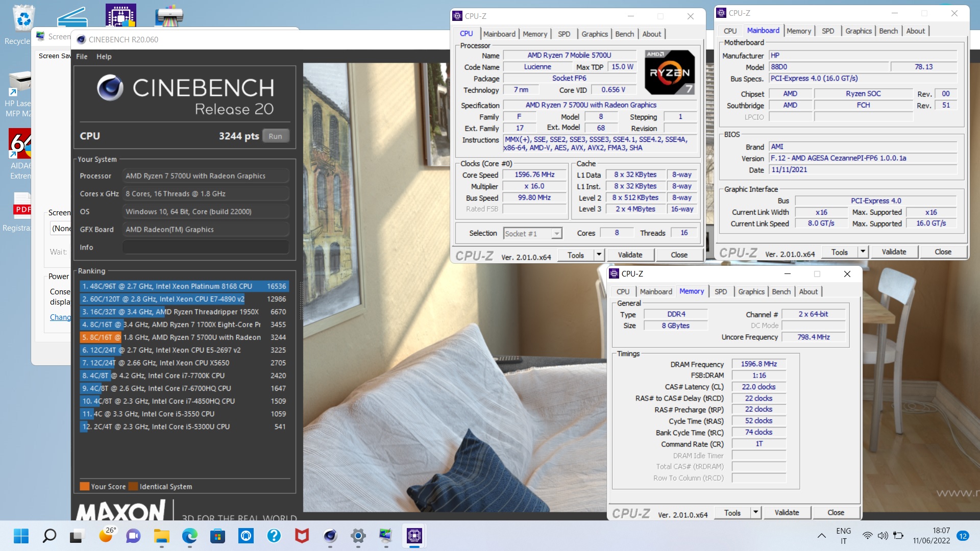
Task: Click Validate in CPU-Z Memory window
Action: pos(787,512)
